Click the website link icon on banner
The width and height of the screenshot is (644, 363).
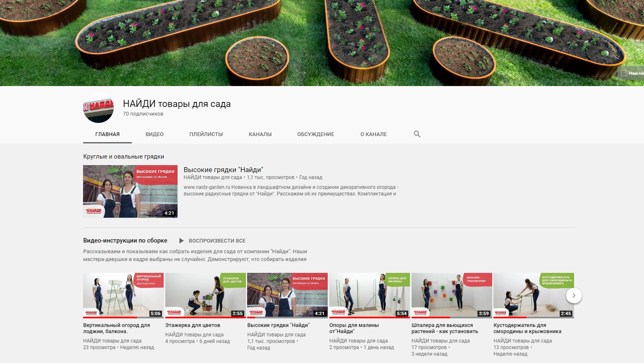pyautogui.click(x=624, y=73)
